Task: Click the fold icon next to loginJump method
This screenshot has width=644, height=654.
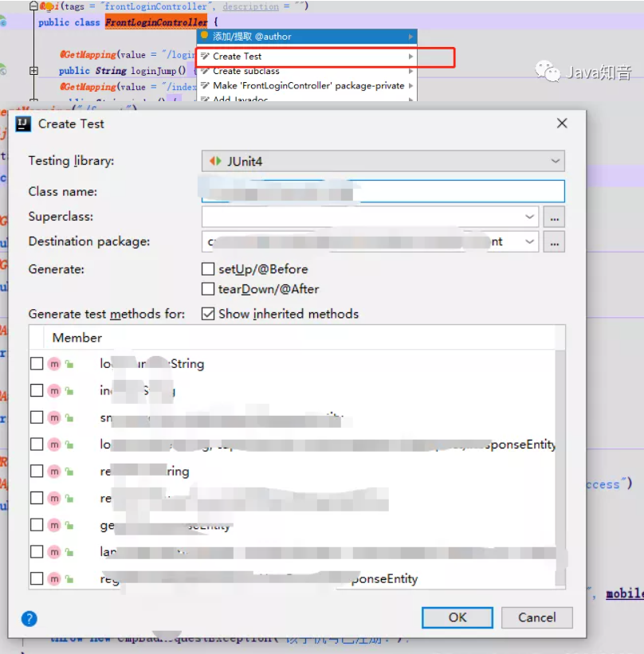Action: pos(33,71)
